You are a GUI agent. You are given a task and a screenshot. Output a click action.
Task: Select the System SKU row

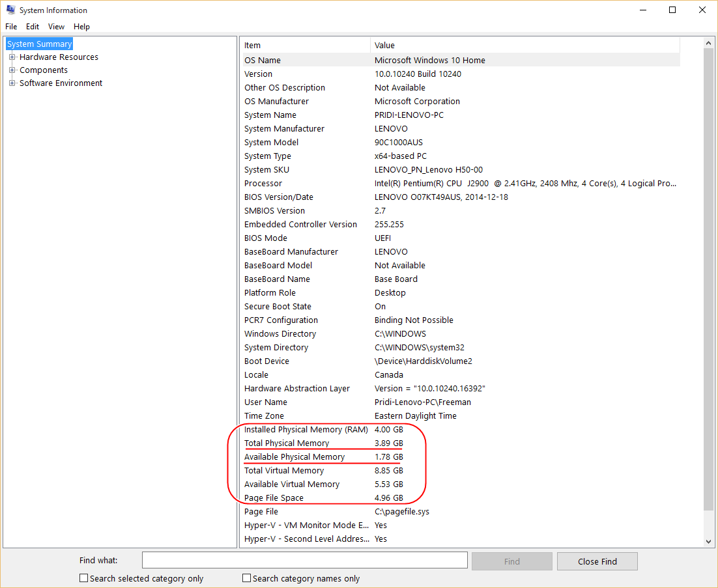tap(461, 170)
